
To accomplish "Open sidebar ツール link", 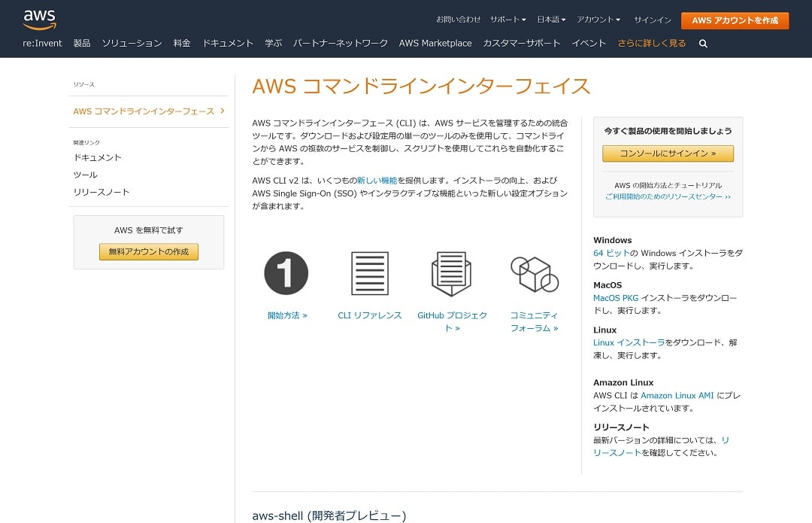I will [x=86, y=175].
